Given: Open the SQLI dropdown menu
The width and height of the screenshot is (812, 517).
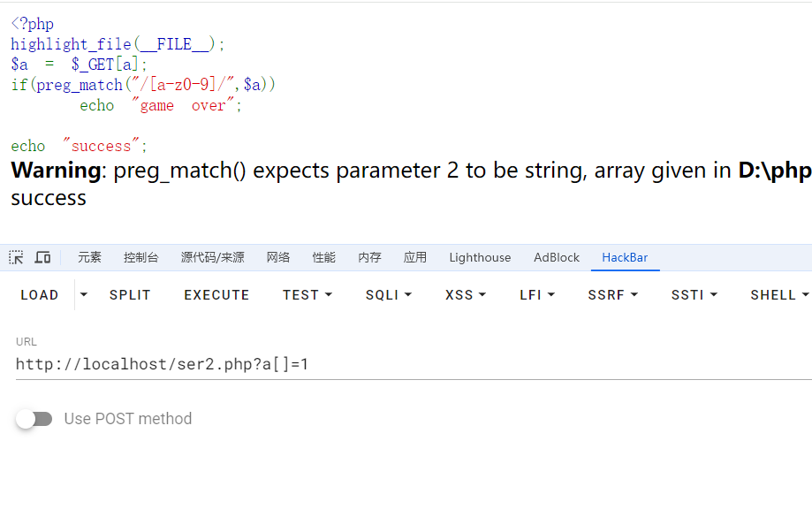Looking at the screenshot, I should [389, 295].
